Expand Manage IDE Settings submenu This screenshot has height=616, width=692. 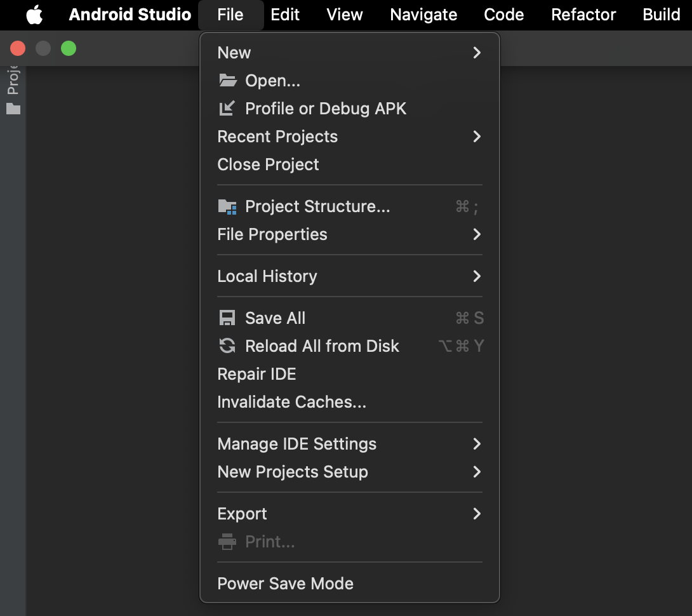[x=350, y=444]
